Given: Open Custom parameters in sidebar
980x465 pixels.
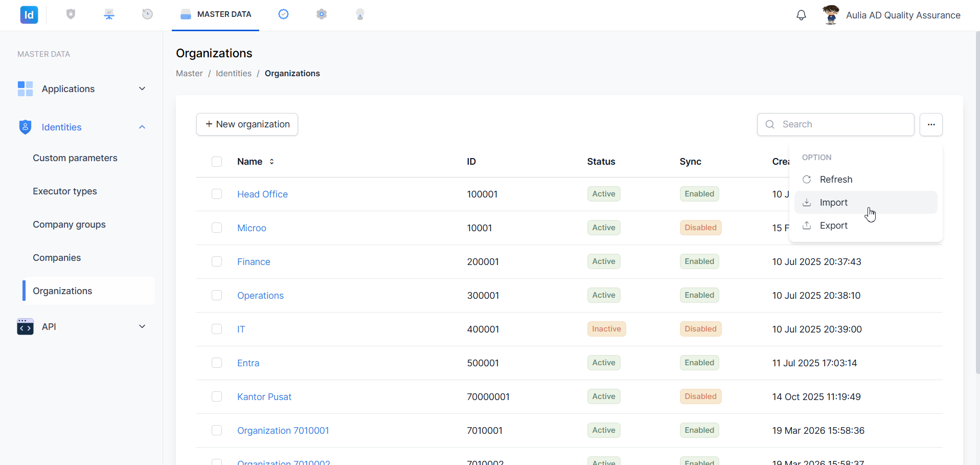Looking at the screenshot, I should [x=75, y=158].
